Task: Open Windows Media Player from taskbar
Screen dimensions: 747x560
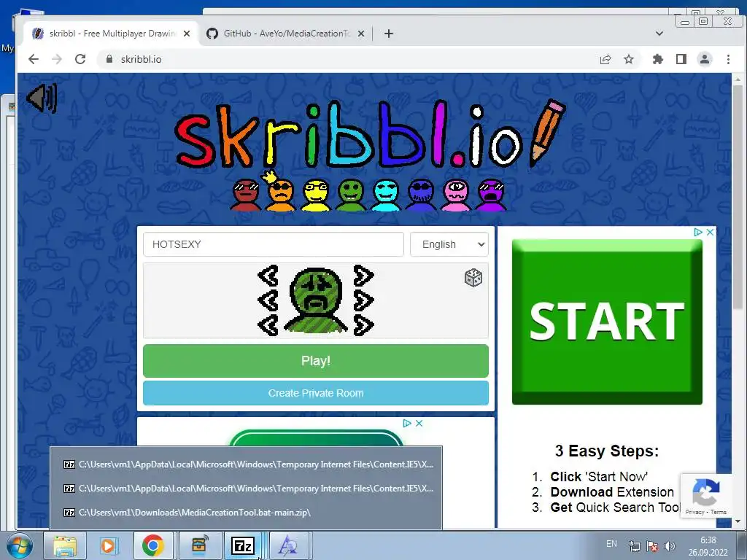Action: 109,545
